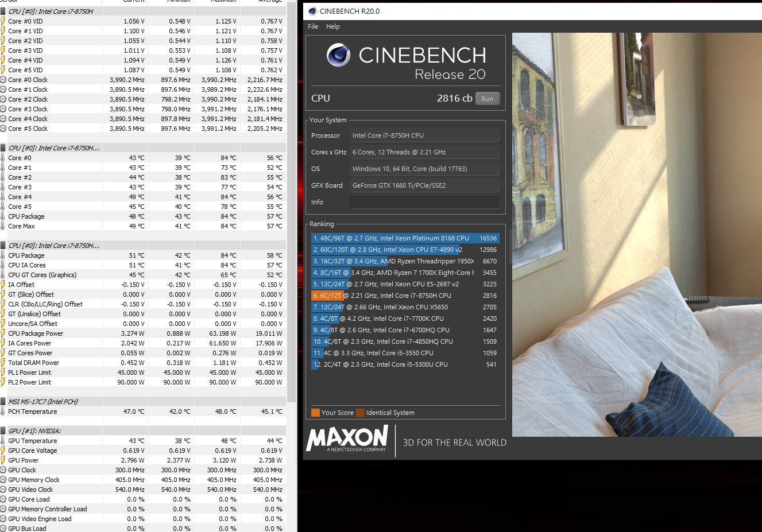
Task: Open the File menu in Cinebench
Action: click(313, 26)
